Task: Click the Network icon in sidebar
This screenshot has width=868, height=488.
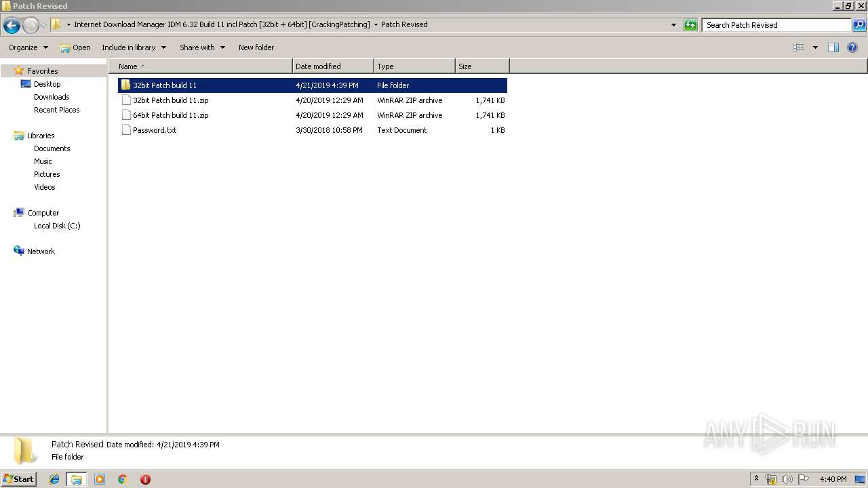Action: [x=19, y=251]
